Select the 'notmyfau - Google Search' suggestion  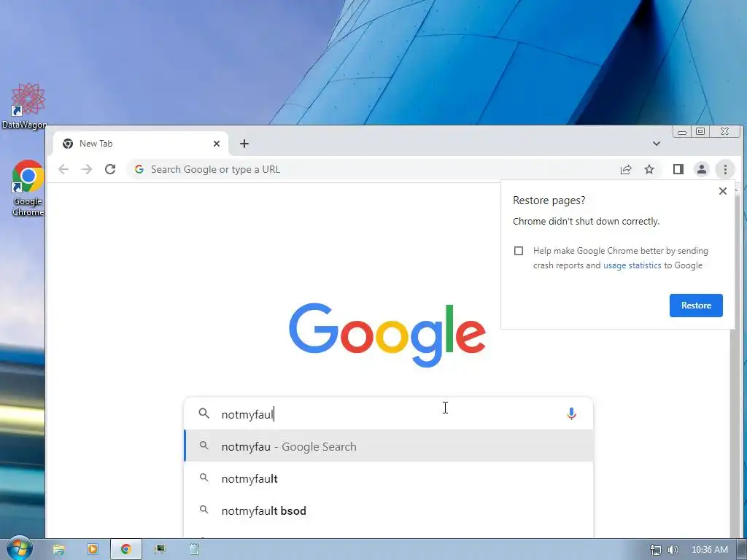(x=389, y=446)
